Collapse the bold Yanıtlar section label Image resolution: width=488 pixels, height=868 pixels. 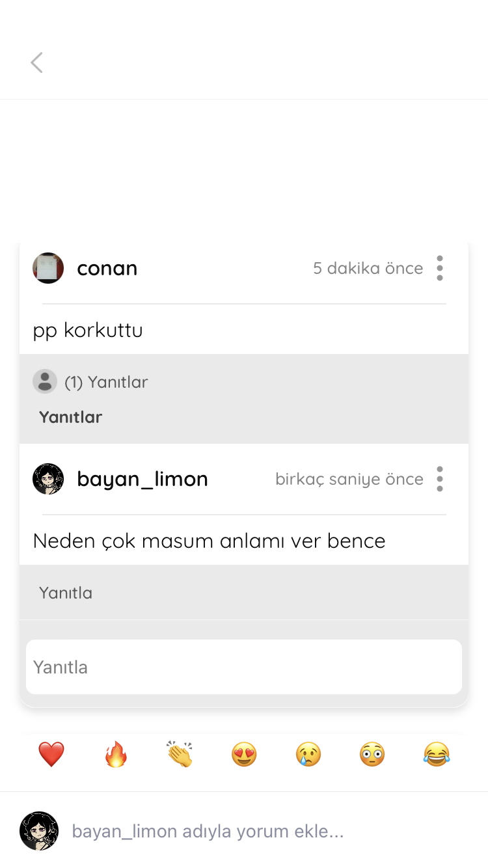coord(70,417)
